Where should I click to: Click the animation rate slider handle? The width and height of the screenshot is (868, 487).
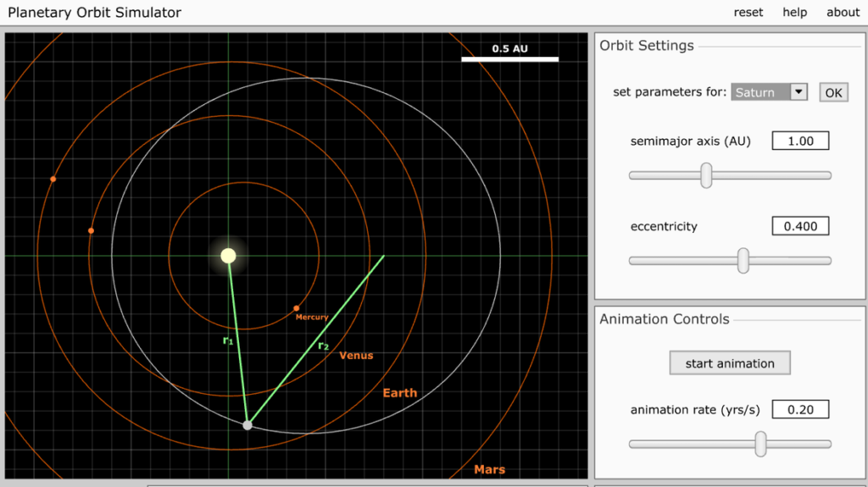760,444
